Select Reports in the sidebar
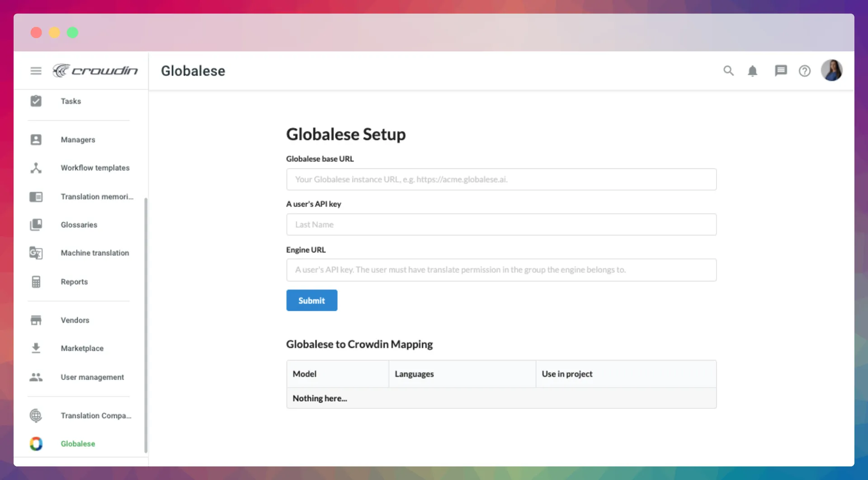 click(75, 282)
